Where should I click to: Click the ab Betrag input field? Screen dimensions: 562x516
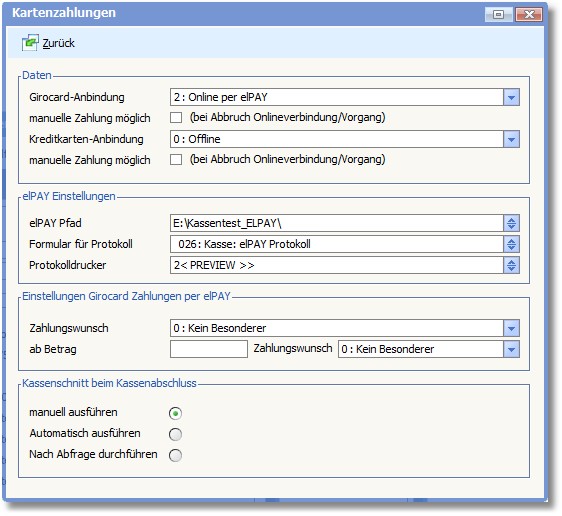(x=209, y=349)
